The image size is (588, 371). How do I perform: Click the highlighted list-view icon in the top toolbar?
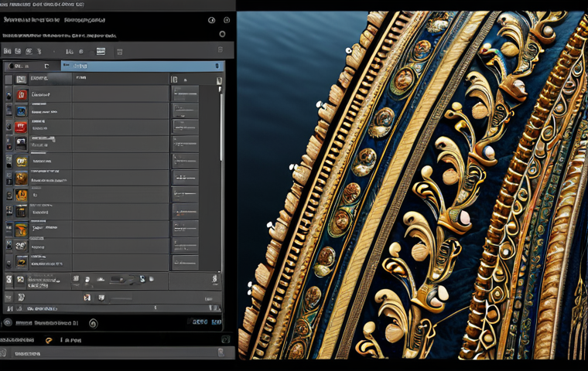(x=101, y=51)
